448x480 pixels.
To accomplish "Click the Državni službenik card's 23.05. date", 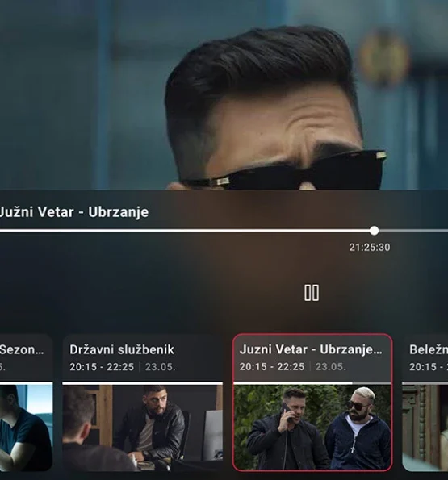I will point(160,367).
